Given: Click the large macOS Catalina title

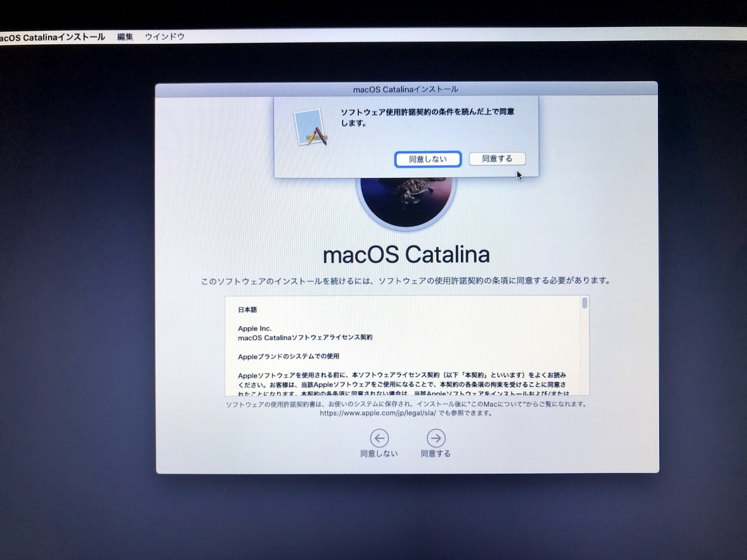Looking at the screenshot, I should coord(406,254).
